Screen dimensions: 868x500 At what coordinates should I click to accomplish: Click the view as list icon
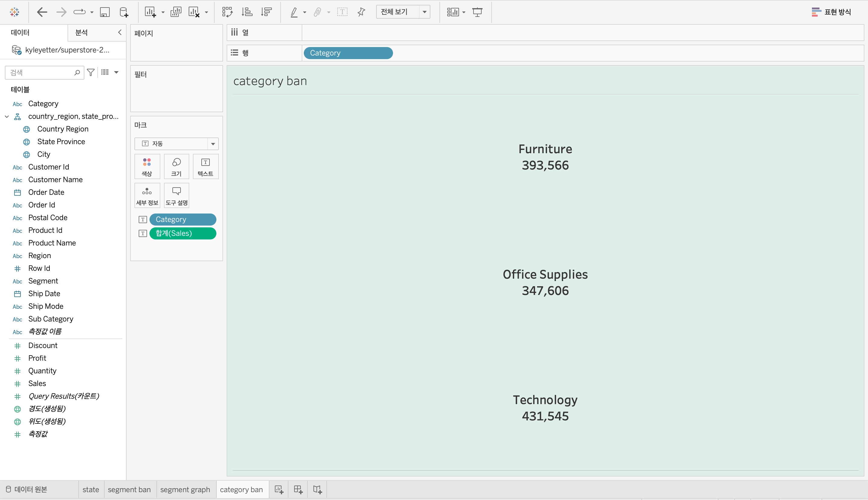tap(105, 72)
